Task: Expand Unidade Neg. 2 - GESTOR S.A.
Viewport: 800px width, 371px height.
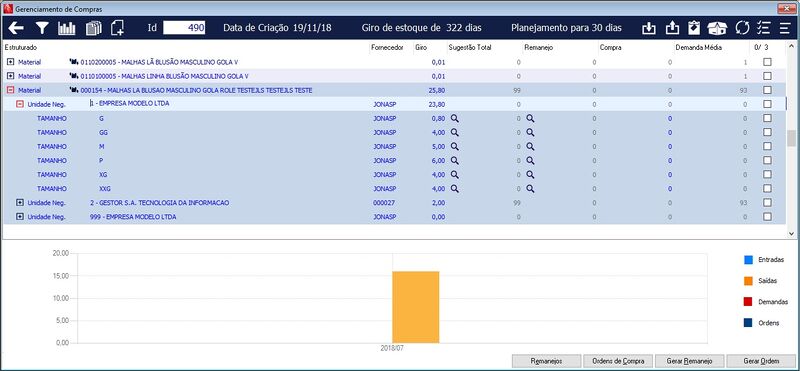Action: (x=20, y=203)
